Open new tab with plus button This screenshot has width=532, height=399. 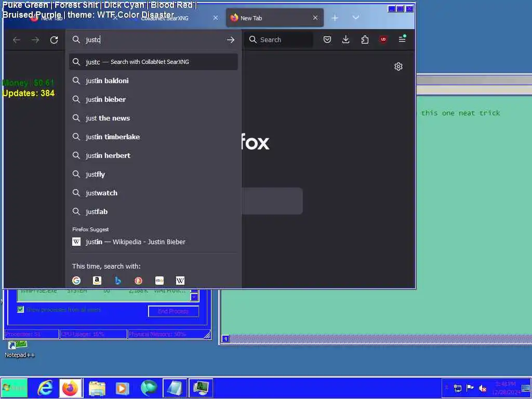(x=335, y=18)
